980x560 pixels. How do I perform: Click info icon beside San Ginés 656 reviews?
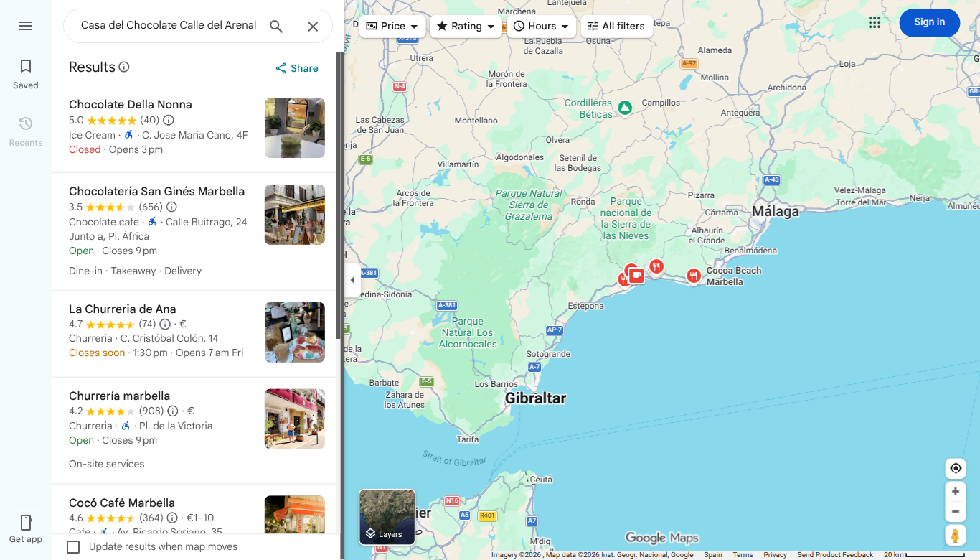click(171, 207)
